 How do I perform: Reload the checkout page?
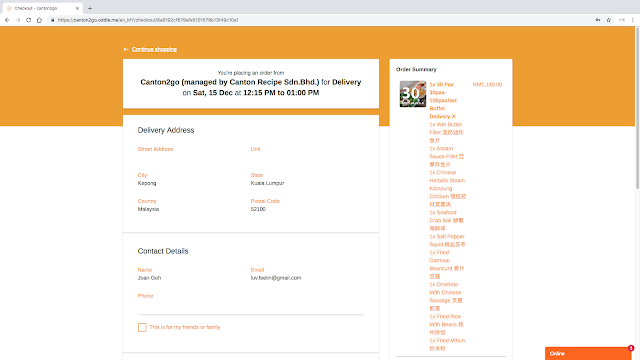point(29,20)
